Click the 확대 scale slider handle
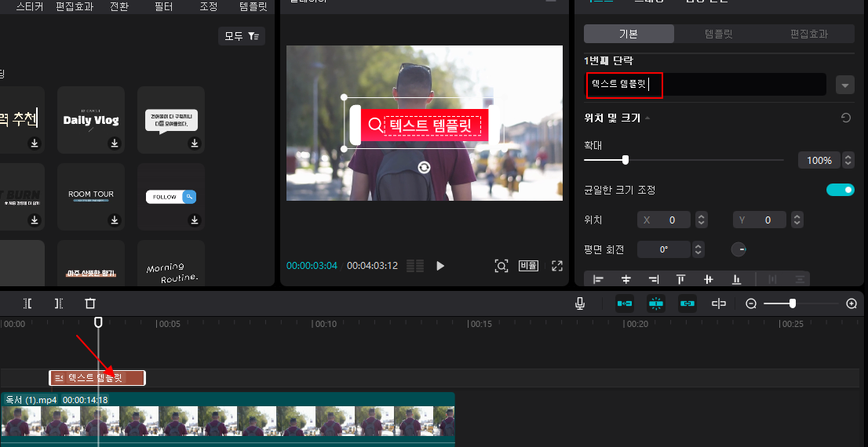This screenshot has height=447, width=868. (x=625, y=160)
